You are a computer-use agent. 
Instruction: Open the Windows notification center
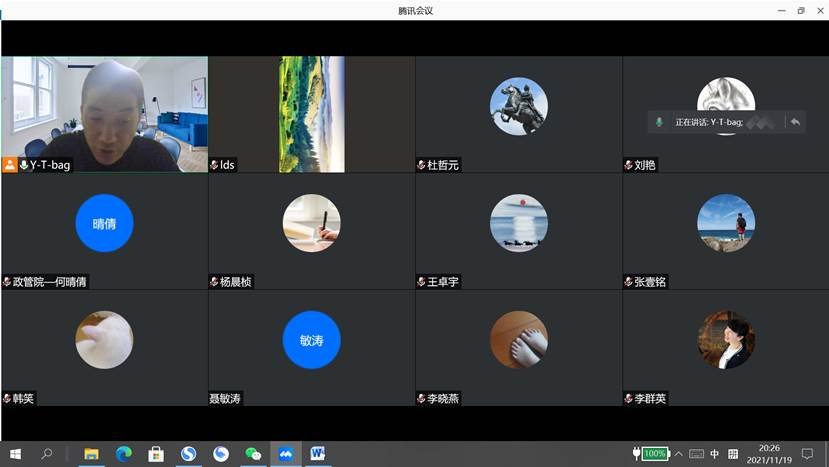click(808, 454)
